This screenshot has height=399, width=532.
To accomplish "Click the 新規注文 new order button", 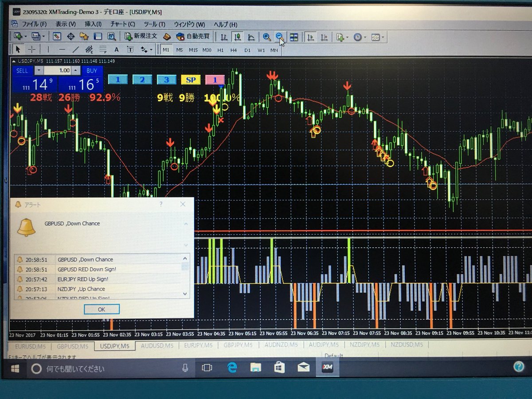I will 141,36.
